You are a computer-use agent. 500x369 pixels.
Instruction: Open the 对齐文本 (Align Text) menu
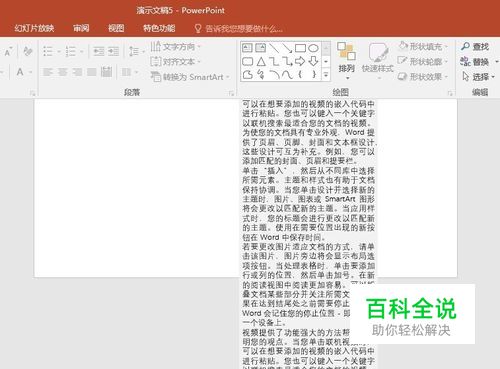click(176, 62)
